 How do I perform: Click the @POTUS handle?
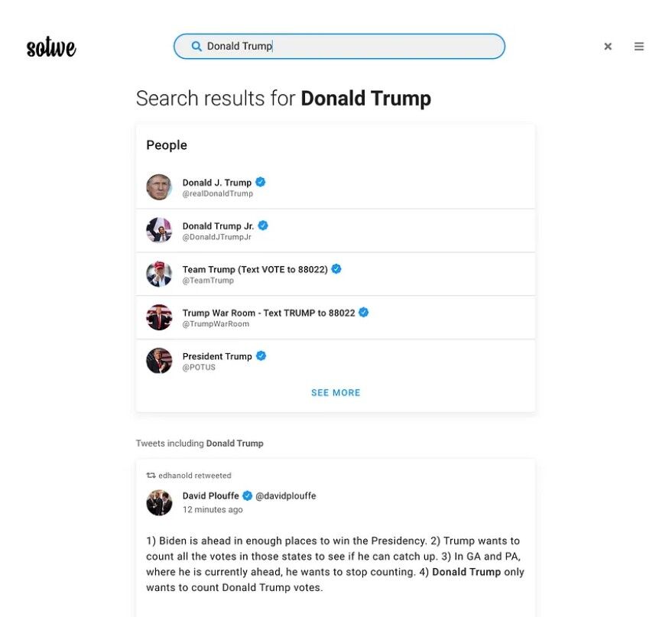[x=199, y=368]
